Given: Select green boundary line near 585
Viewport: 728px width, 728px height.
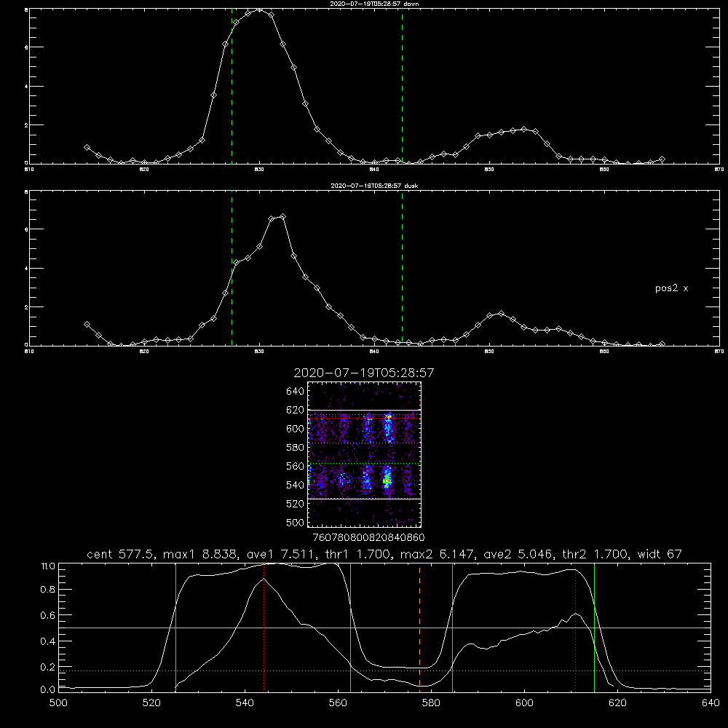Looking at the screenshot, I should 452,627.
